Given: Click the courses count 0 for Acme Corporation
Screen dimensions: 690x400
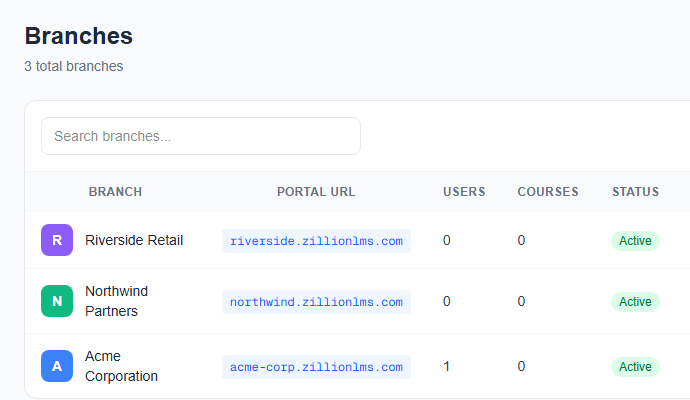Looking at the screenshot, I should pos(521,367).
